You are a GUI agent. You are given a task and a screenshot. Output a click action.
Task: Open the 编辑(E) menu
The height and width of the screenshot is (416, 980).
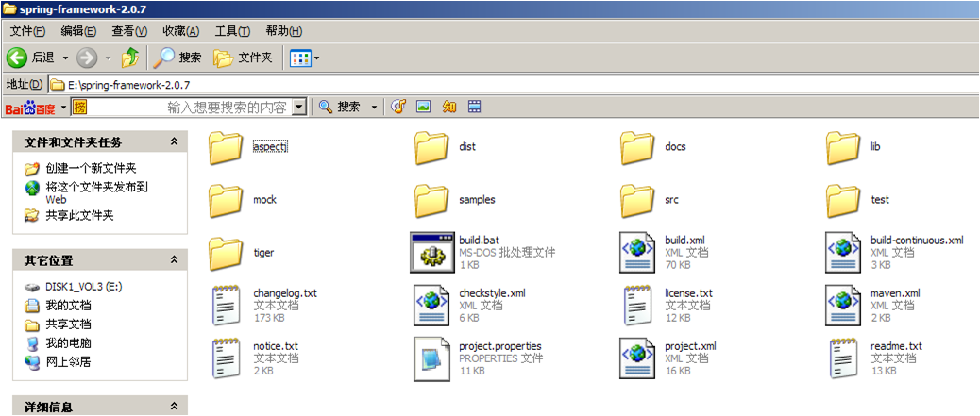[x=78, y=31]
